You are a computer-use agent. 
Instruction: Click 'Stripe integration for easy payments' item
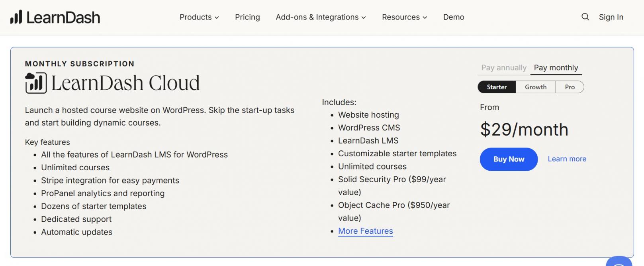[110, 180]
